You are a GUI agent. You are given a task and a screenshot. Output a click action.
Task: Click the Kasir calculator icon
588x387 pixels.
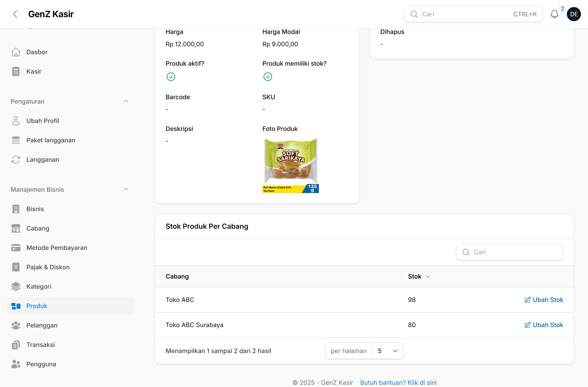click(x=16, y=71)
